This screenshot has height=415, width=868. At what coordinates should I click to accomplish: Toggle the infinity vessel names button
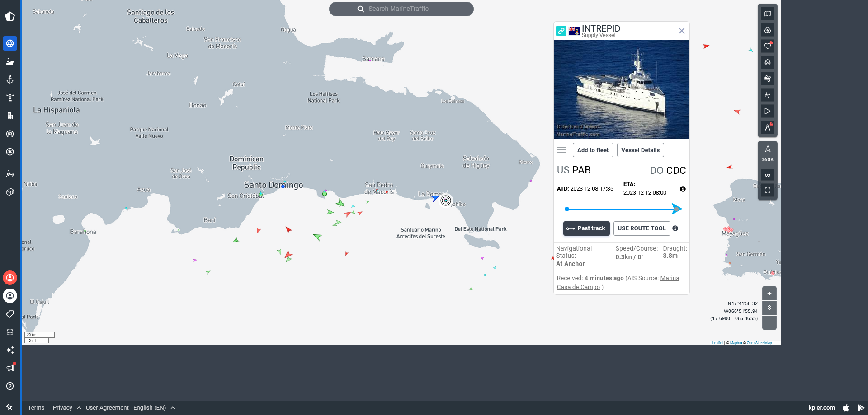click(x=768, y=175)
